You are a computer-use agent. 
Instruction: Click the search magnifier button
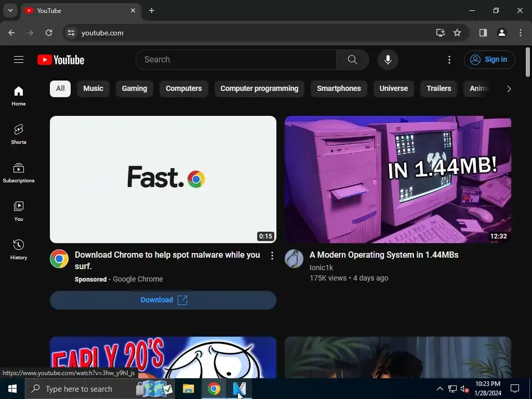point(353,60)
